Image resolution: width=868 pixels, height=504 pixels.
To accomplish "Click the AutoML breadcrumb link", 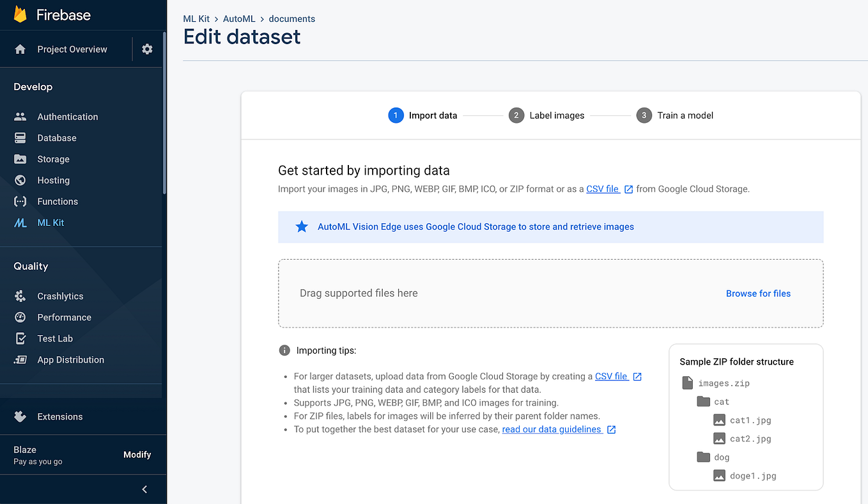I will (x=239, y=19).
